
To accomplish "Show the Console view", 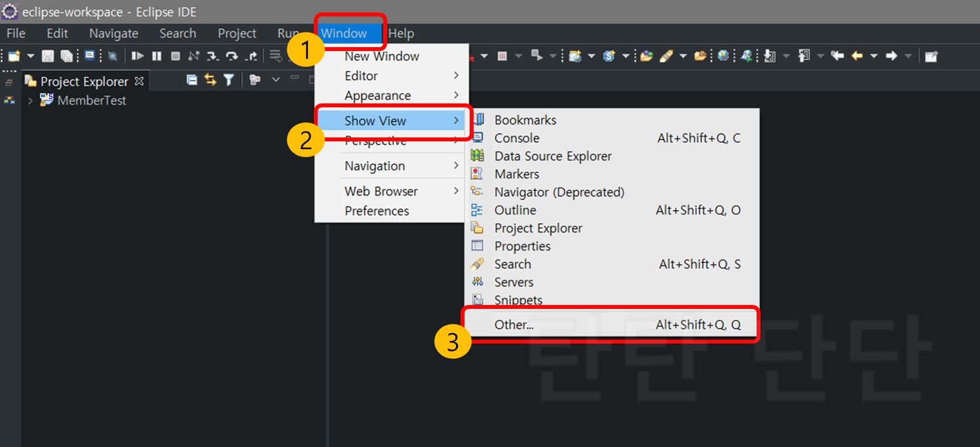I will (612, 138).
